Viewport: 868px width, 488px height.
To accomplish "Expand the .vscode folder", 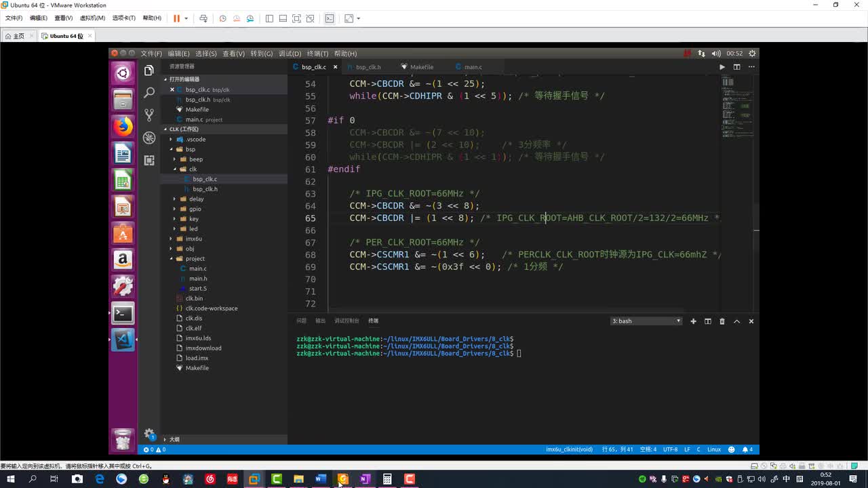I will (x=195, y=139).
